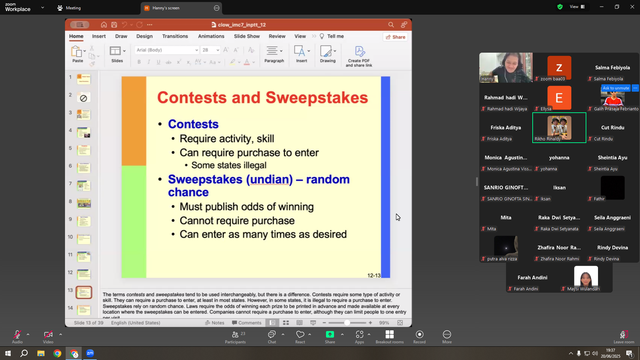Switch to Slide Sorter view
Image resolution: width=640 pixels, height=360 pixels.
coord(286,323)
